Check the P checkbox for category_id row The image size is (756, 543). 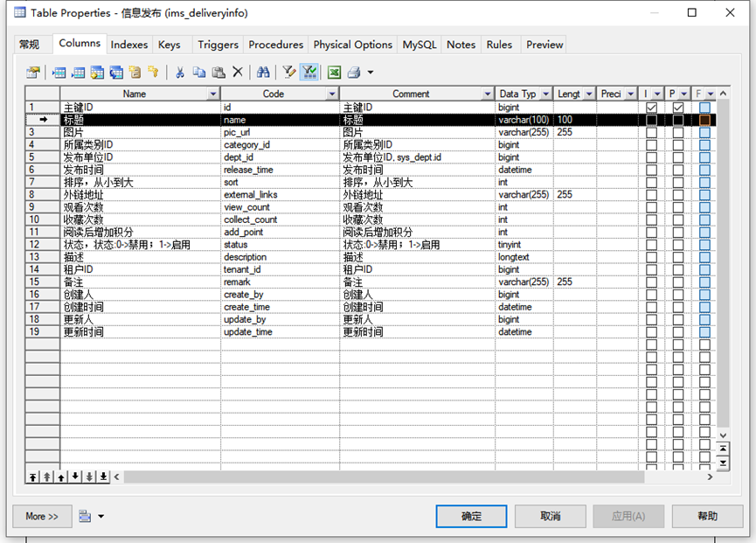tap(678, 144)
